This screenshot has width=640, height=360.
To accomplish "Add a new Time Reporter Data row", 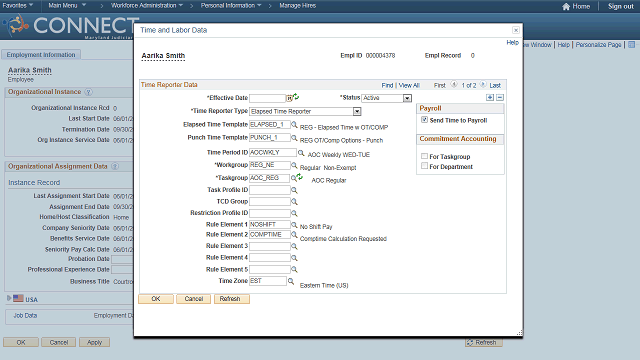I will pyautogui.click(x=490, y=98).
